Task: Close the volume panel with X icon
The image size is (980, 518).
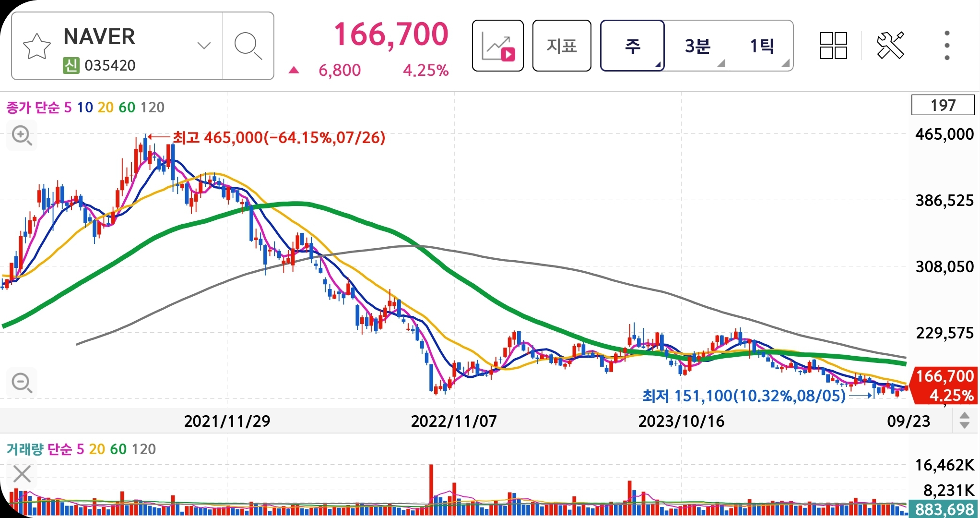Action: [x=22, y=474]
